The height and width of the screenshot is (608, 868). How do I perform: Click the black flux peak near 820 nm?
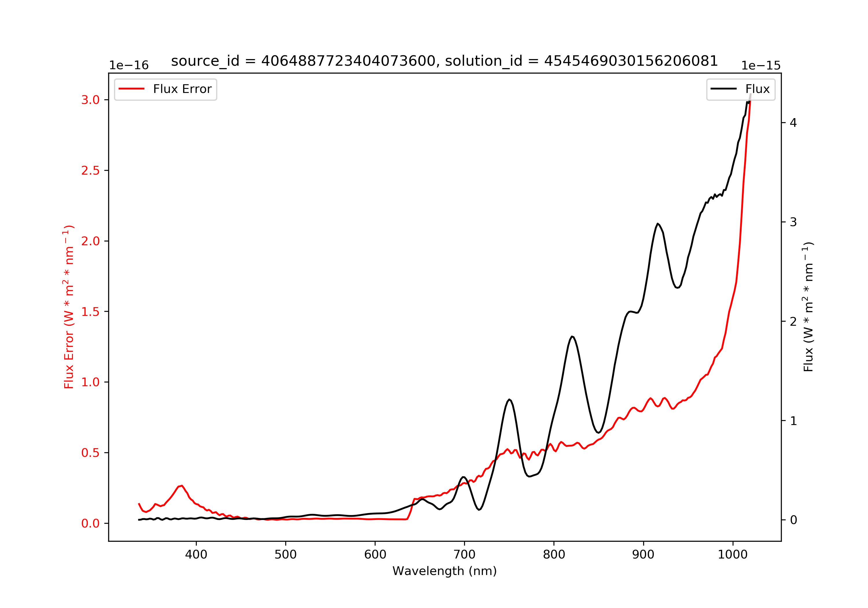click(x=572, y=336)
